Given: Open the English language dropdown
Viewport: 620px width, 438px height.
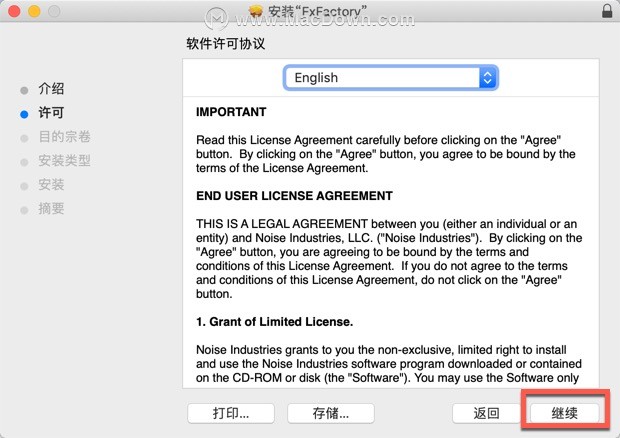Looking at the screenshot, I should 390,77.
